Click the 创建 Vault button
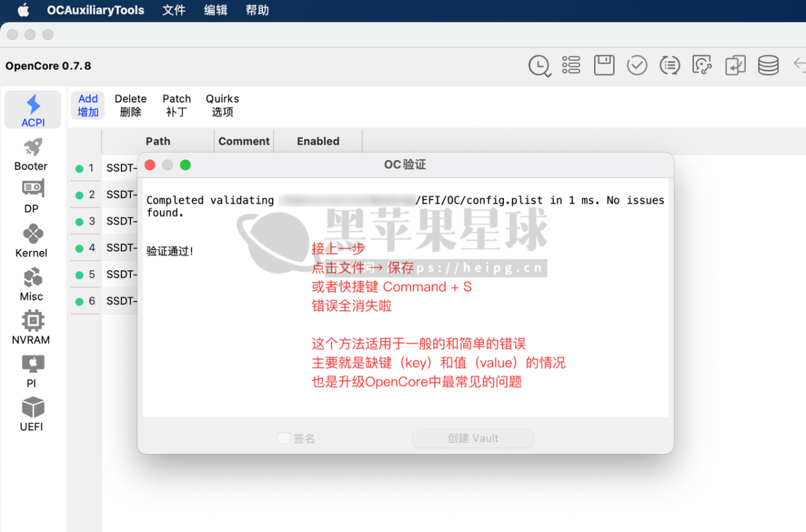The height and width of the screenshot is (532, 806). (473, 438)
